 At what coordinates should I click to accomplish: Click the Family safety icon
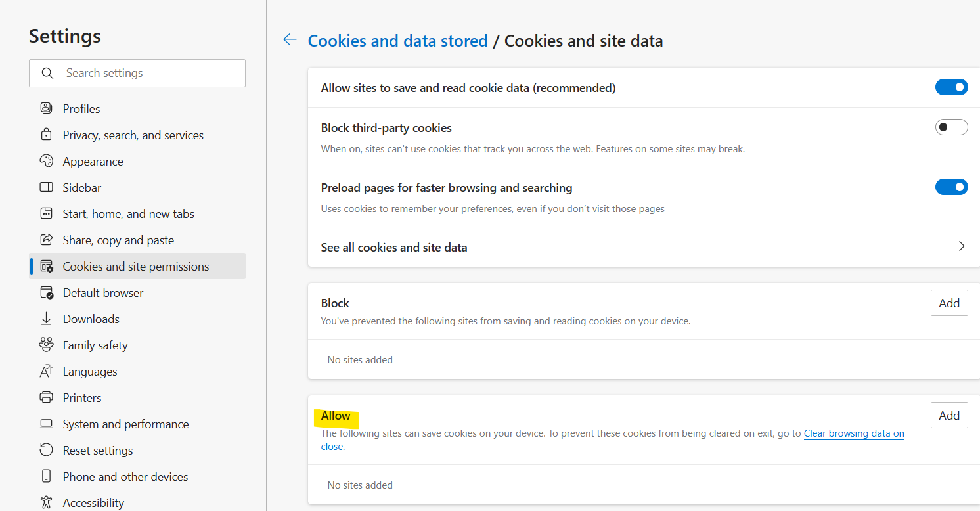45,345
